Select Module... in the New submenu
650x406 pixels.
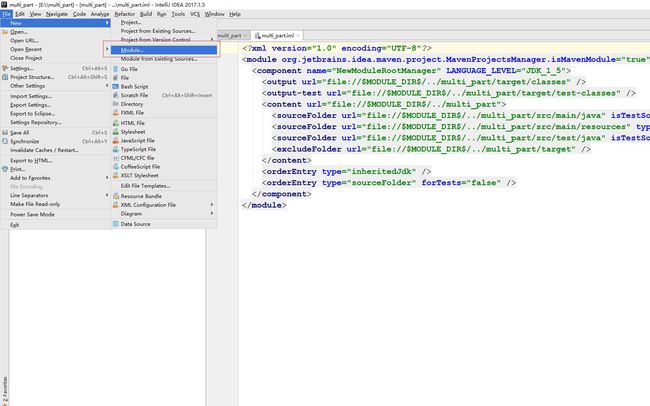coord(164,50)
